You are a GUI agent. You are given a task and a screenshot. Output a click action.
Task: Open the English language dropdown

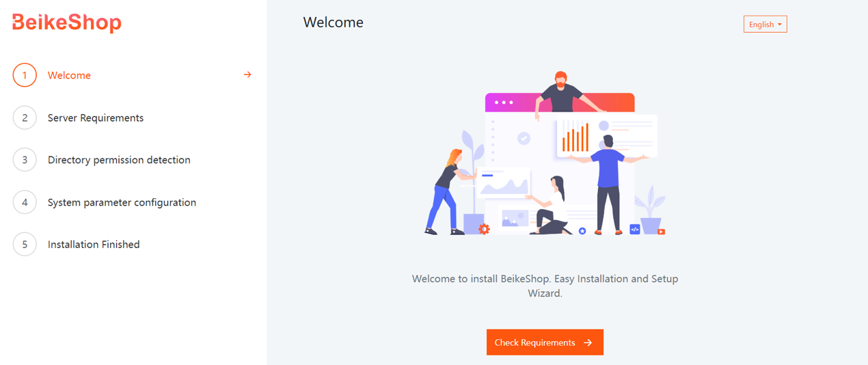[x=765, y=25]
